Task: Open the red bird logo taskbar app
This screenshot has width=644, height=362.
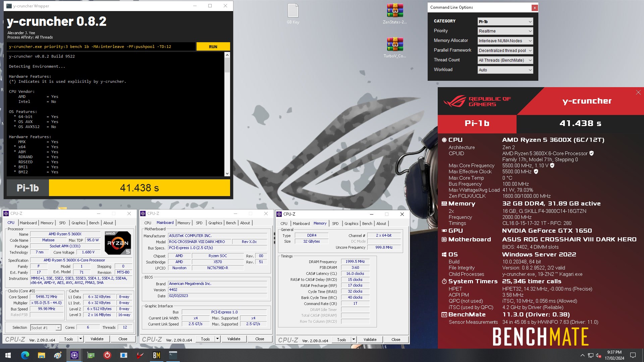Action: point(140,355)
